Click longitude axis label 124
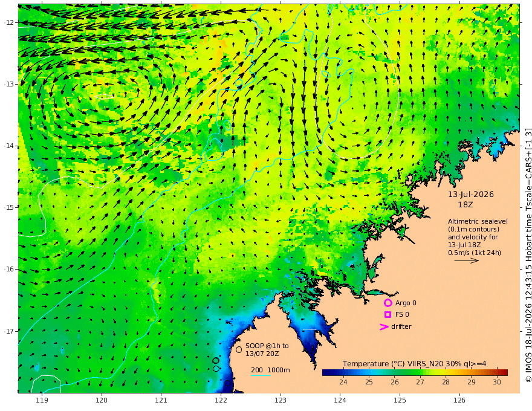This screenshot has height=411, width=532. (x=340, y=401)
